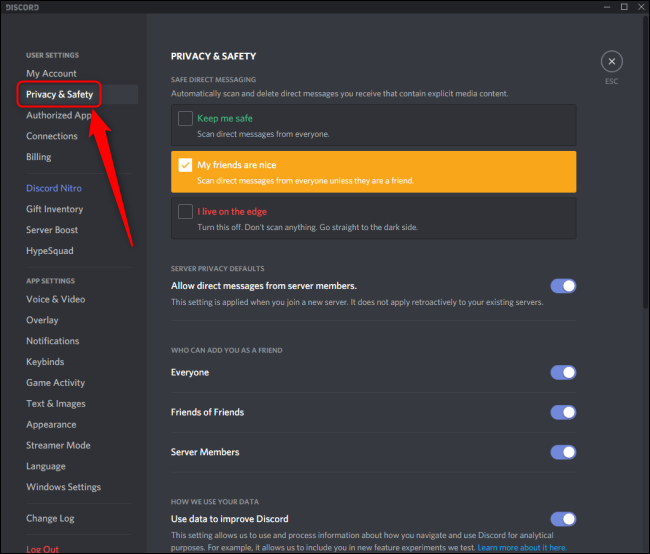Click the Log Out button
Image resolution: width=650 pixels, height=554 pixels.
tap(42, 549)
